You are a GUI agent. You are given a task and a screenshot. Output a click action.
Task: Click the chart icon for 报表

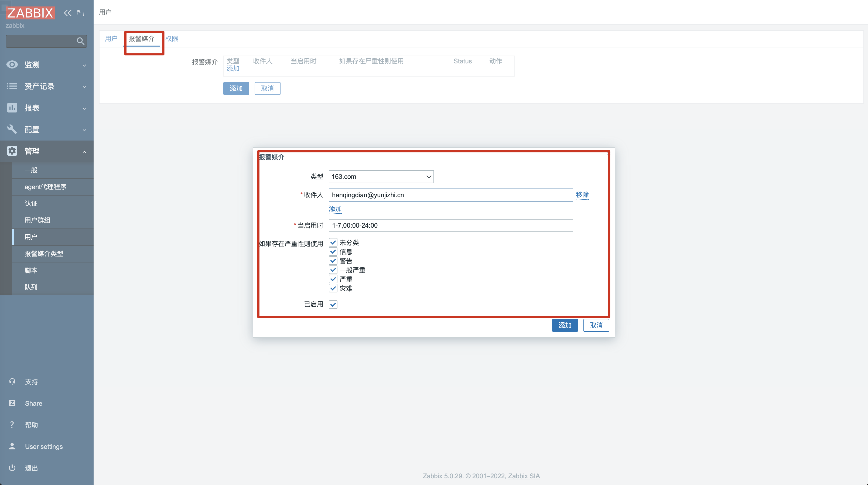12,108
